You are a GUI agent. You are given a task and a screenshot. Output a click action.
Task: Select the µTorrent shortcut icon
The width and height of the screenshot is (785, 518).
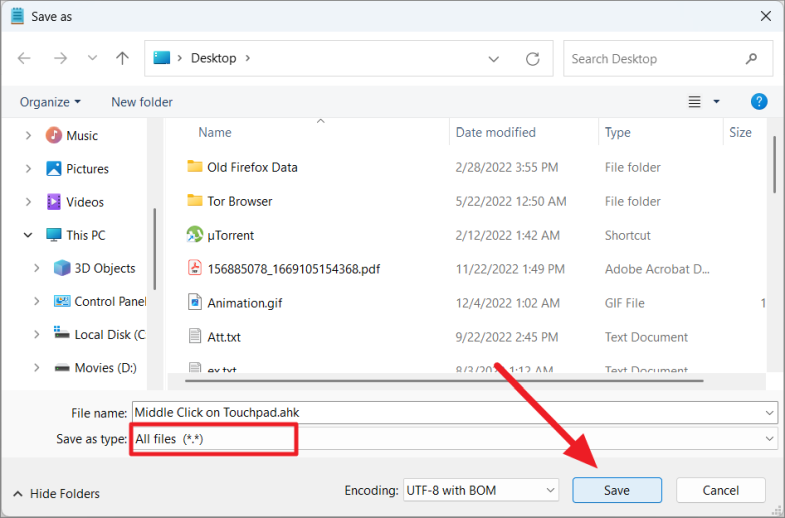[195, 235]
